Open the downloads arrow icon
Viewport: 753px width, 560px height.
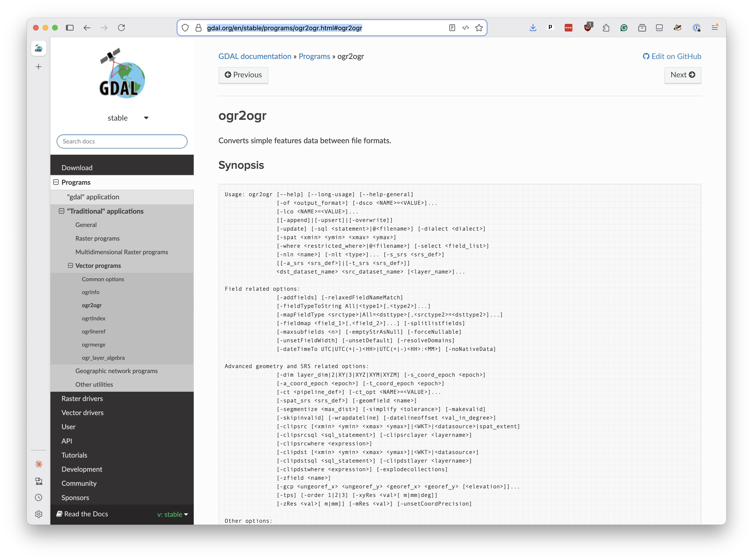point(533,28)
